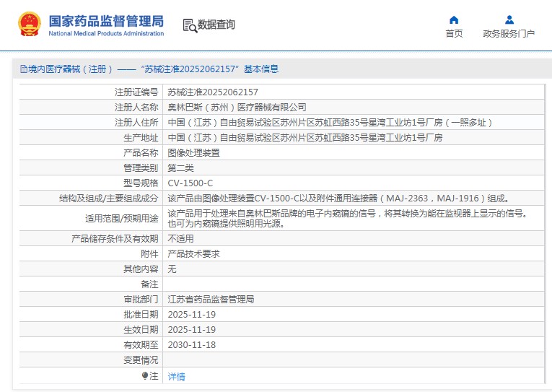The height and width of the screenshot is (392, 552).
Task: Open the 详情 link
Action: click(x=176, y=376)
